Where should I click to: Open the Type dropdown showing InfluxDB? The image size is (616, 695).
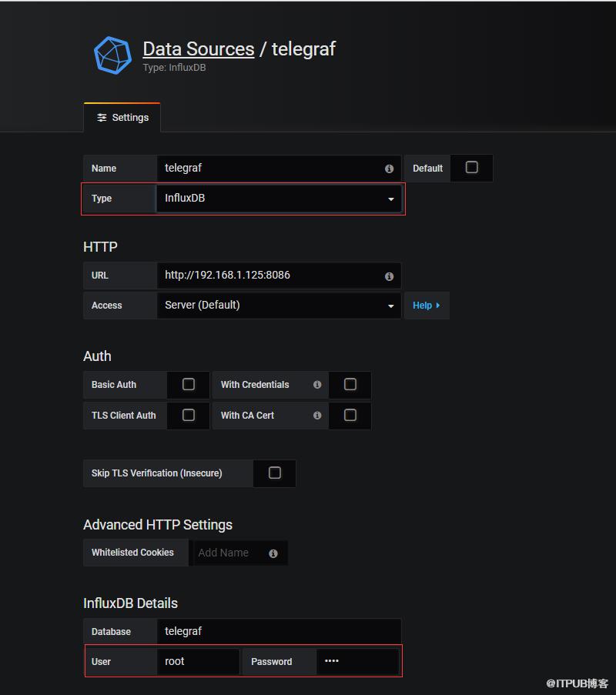point(279,199)
